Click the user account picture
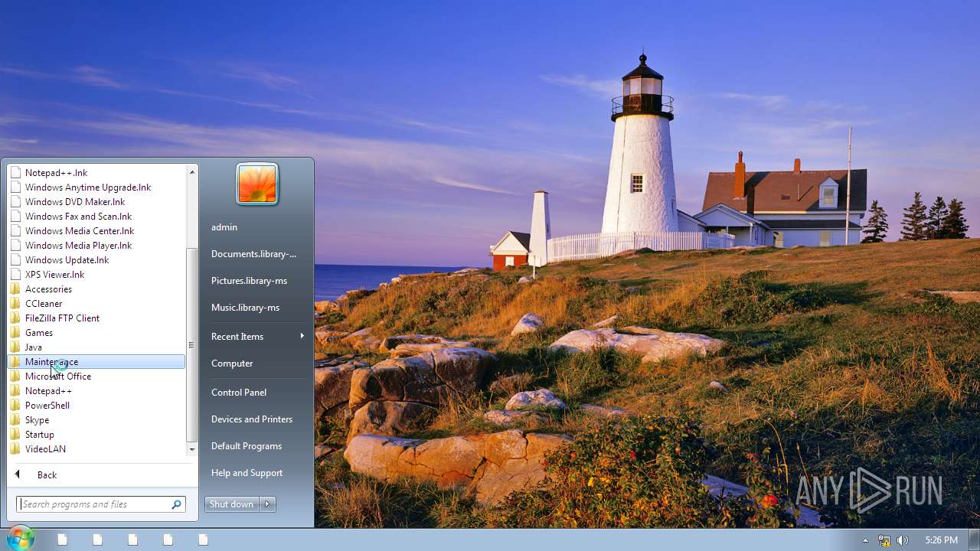Image resolution: width=980 pixels, height=551 pixels. [257, 184]
